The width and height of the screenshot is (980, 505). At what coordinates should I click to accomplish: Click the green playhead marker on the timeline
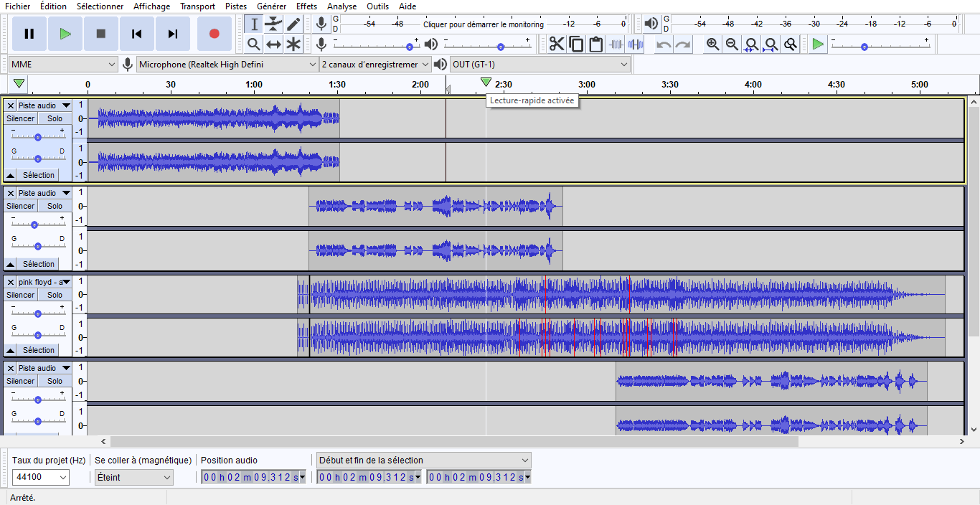click(x=487, y=83)
